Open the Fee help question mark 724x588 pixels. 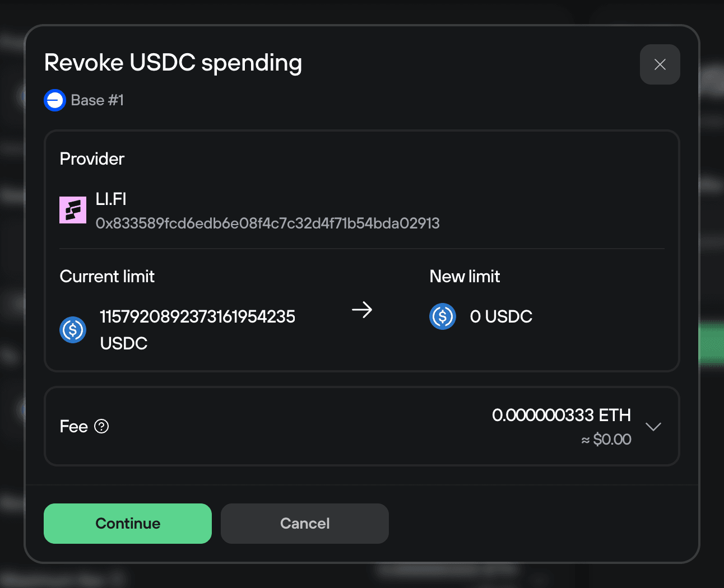pyautogui.click(x=101, y=426)
